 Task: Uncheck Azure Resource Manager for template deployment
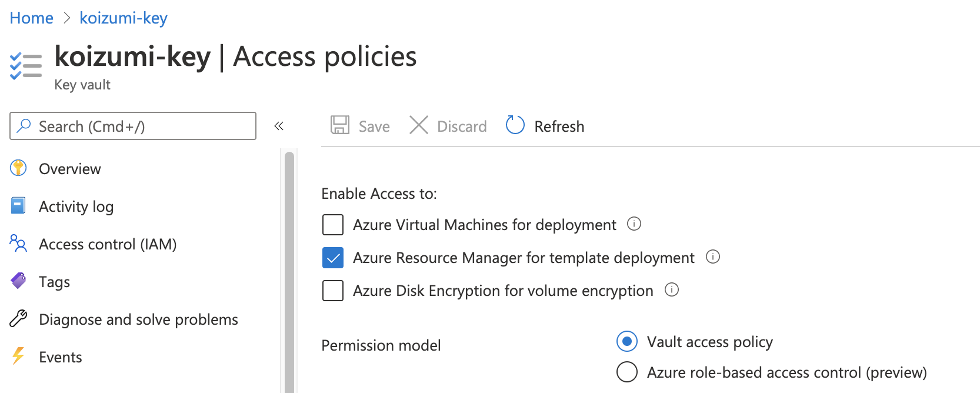pyautogui.click(x=333, y=258)
